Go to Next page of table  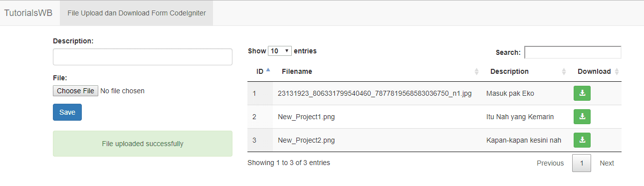[607, 163]
